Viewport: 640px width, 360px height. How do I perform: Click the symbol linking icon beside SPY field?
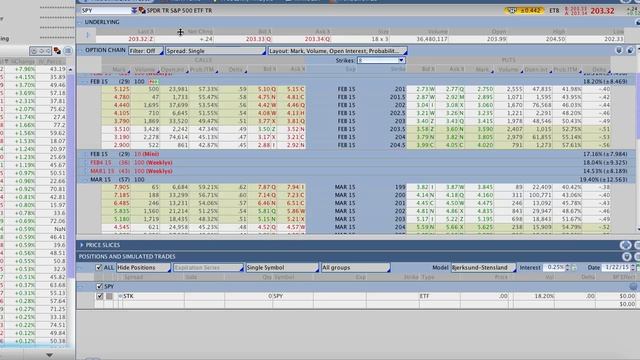[142, 10]
